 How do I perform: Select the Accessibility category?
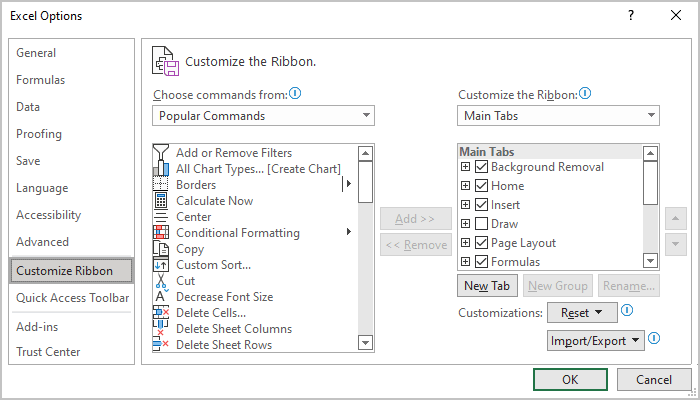tap(71, 215)
